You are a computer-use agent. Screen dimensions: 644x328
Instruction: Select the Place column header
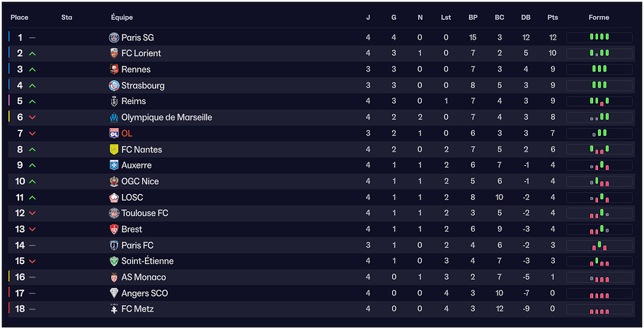click(x=19, y=17)
